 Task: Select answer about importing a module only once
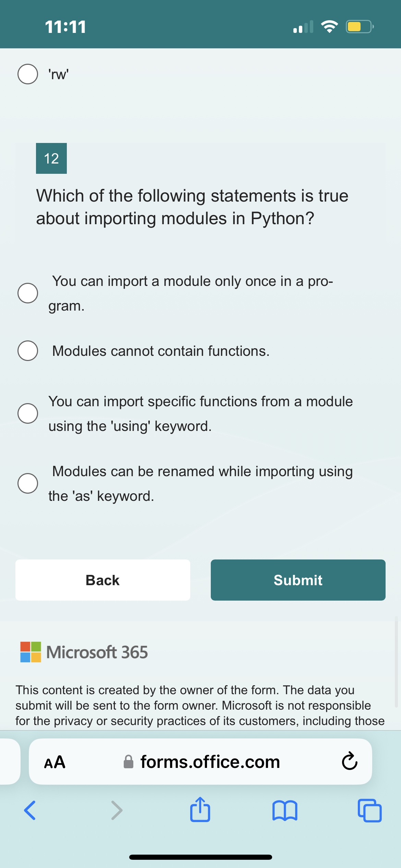[x=28, y=293]
